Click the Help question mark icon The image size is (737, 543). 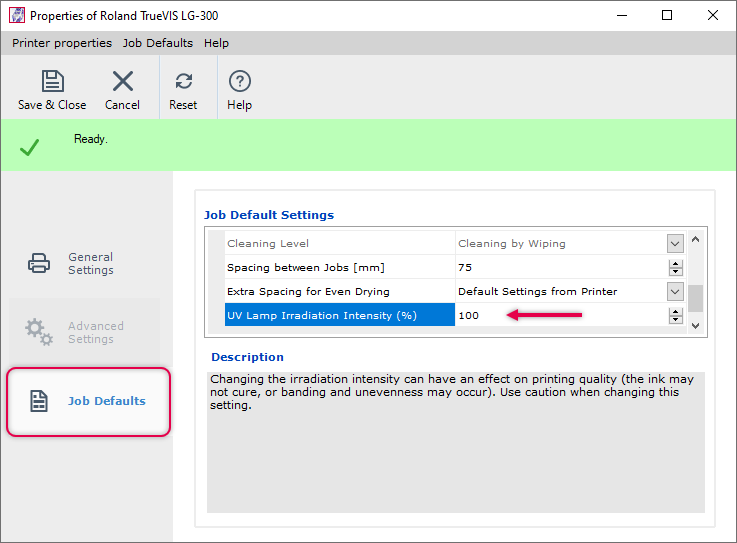240,81
